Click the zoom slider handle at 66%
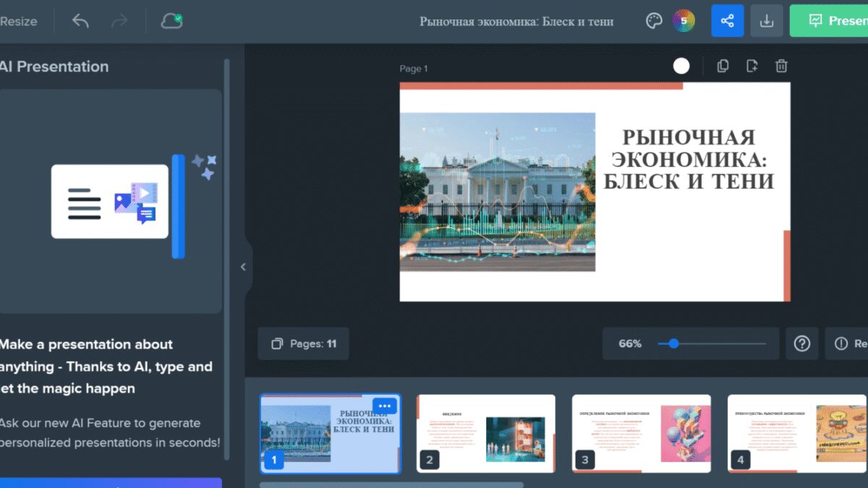This screenshot has height=488, width=868. (673, 344)
